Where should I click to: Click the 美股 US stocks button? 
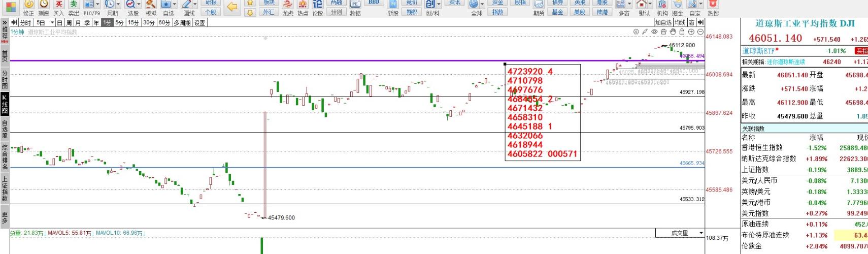(580, 12)
